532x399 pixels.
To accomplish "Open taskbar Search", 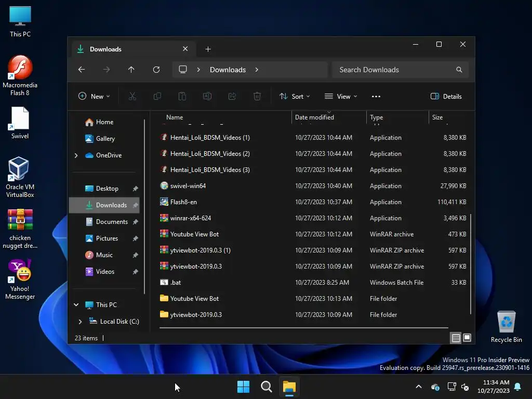I will click(x=267, y=387).
